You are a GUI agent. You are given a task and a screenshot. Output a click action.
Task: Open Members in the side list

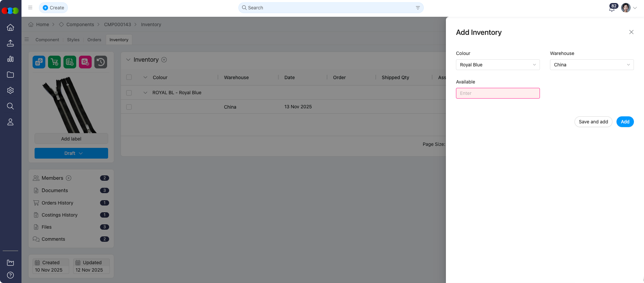pos(52,178)
